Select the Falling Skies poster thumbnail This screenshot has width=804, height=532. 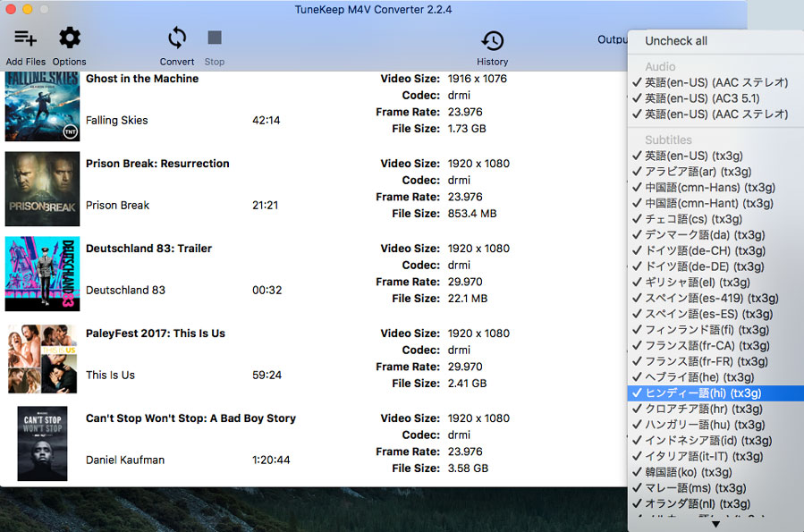pos(43,106)
